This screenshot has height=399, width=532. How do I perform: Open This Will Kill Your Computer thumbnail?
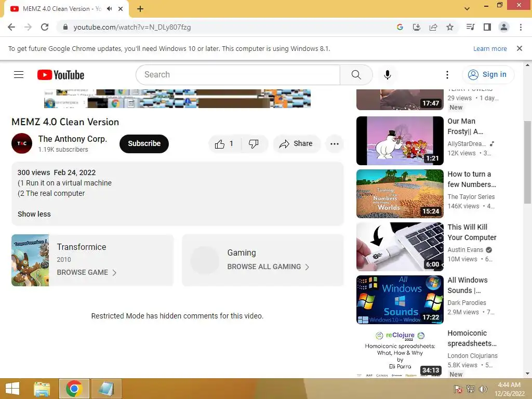(400, 247)
